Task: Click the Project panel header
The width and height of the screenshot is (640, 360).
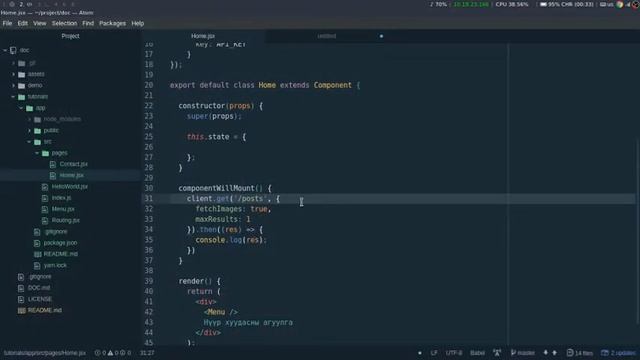Action: pos(70,36)
